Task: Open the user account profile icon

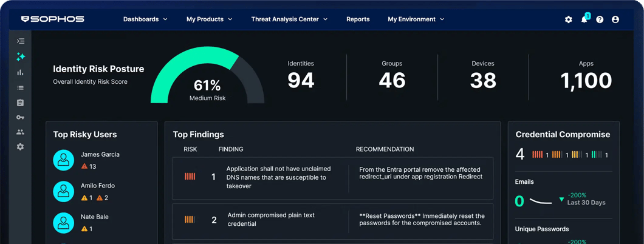Action: tap(615, 19)
